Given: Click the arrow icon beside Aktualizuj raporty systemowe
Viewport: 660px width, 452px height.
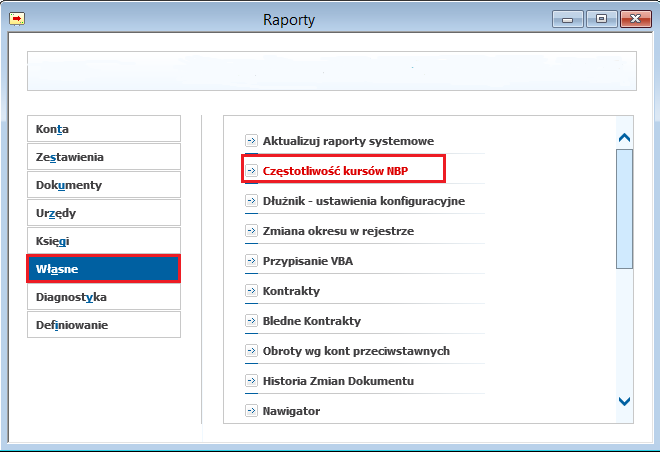Looking at the screenshot, I should 251,140.
